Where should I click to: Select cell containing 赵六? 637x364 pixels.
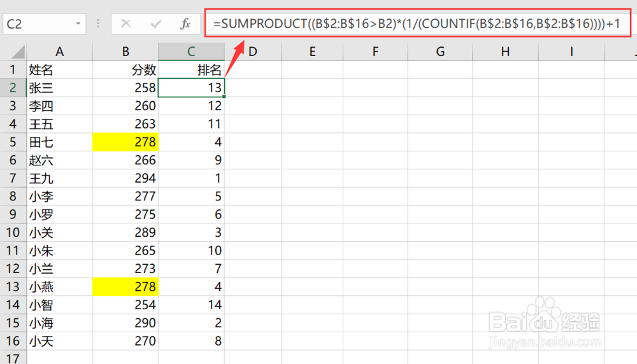(x=59, y=160)
